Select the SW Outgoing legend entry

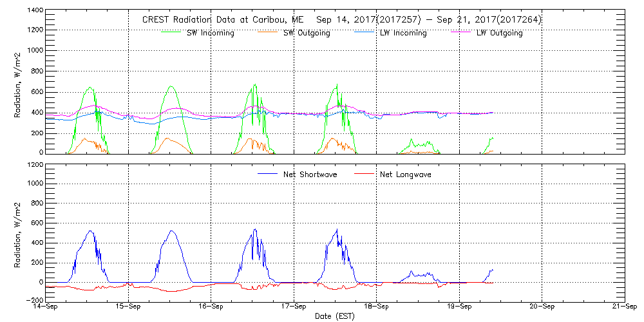click(x=307, y=33)
